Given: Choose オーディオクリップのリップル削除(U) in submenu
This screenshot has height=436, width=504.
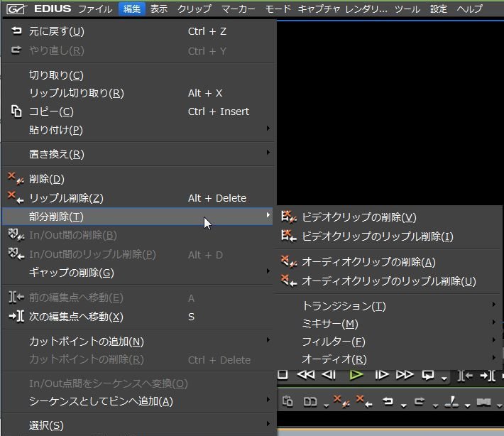Looking at the screenshot, I should pyautogui.click(x=389, y=280).
